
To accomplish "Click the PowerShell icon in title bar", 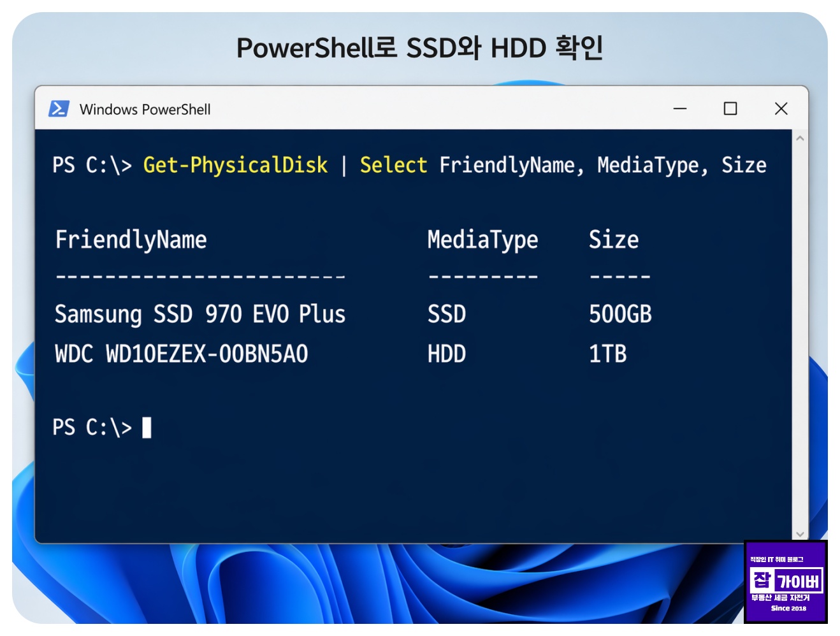I will [59, 109].
